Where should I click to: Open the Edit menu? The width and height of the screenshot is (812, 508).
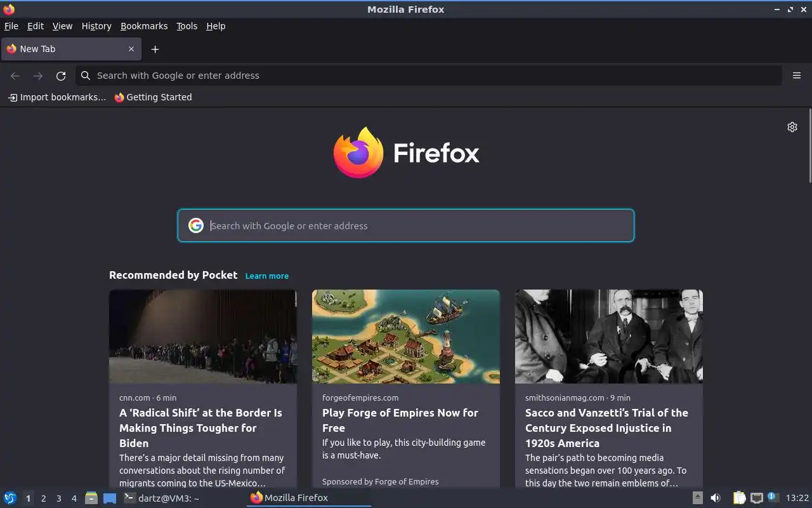tap(36, 26)
